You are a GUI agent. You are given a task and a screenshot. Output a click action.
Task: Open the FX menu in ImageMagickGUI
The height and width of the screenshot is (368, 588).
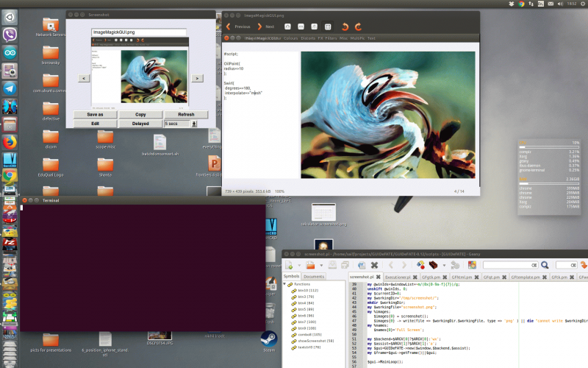tap(320, 38)
